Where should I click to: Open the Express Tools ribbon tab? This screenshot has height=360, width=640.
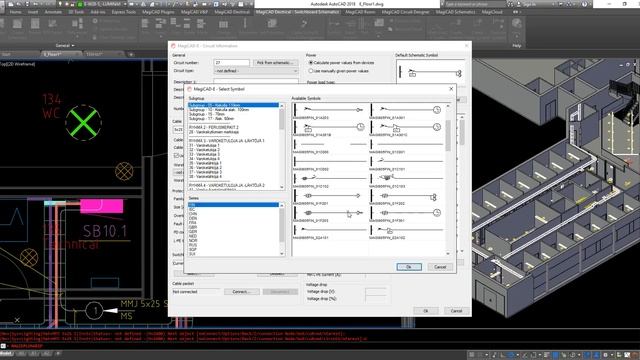coord(124,12)
